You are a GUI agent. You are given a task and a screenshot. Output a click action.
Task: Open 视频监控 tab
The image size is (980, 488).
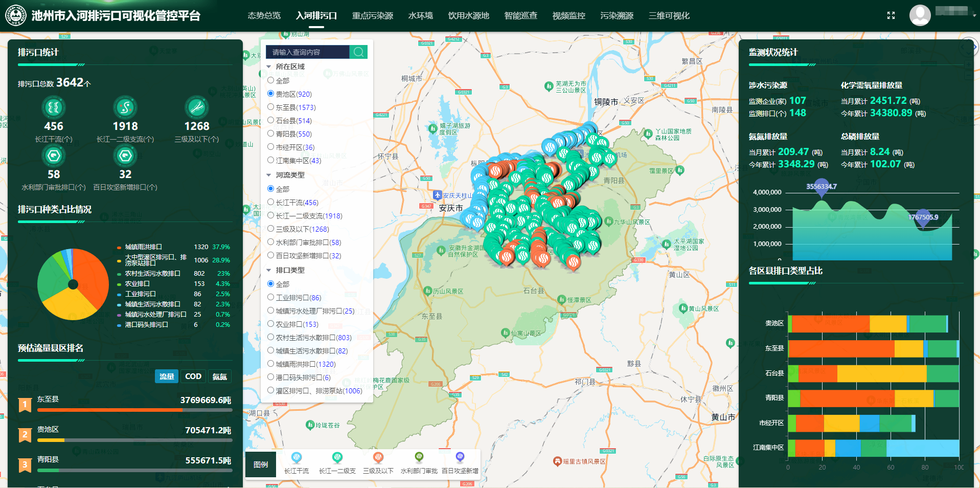pyautogui.click(x=569, y=16)
